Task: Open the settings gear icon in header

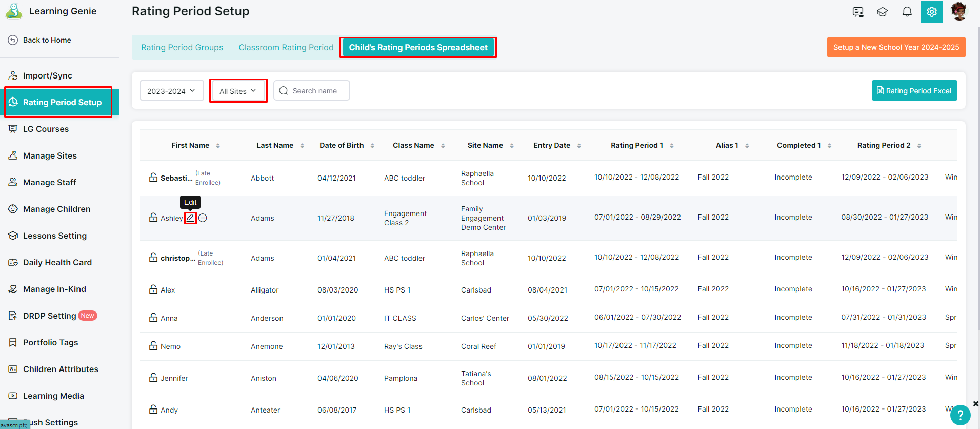Action: [x=932, y=12]
